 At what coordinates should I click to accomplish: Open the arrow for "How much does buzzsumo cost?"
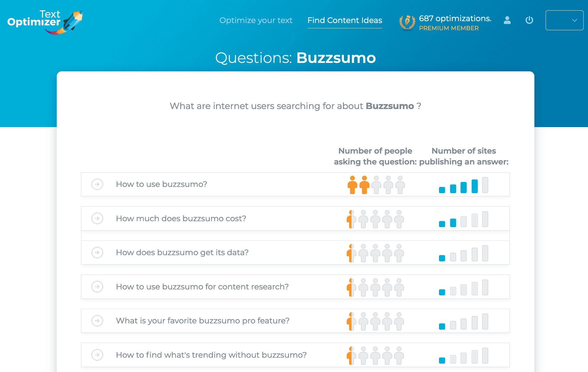(x=98, y=218)
